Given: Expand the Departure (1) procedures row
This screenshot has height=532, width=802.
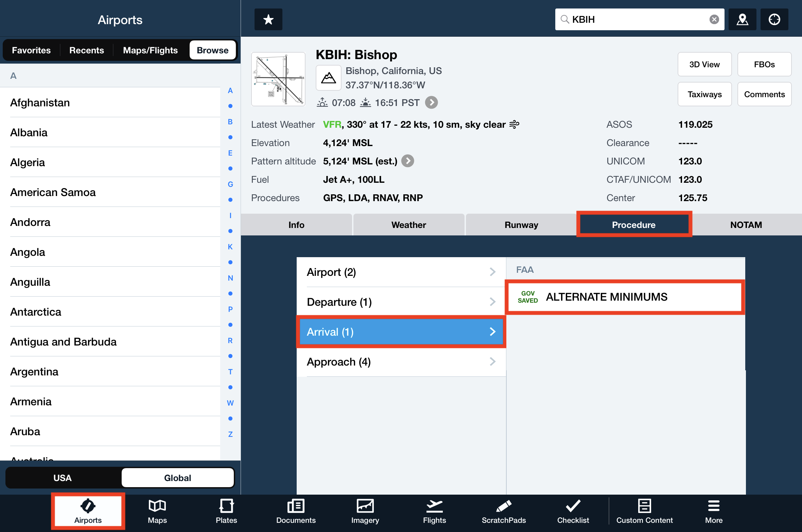Looking at the screenshot, I should pos(401,302).
